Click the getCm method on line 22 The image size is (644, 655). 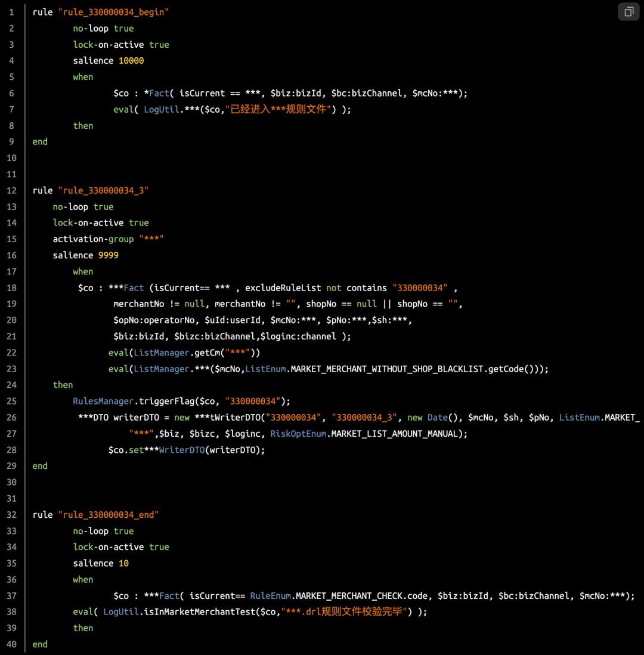click(207, 353)
